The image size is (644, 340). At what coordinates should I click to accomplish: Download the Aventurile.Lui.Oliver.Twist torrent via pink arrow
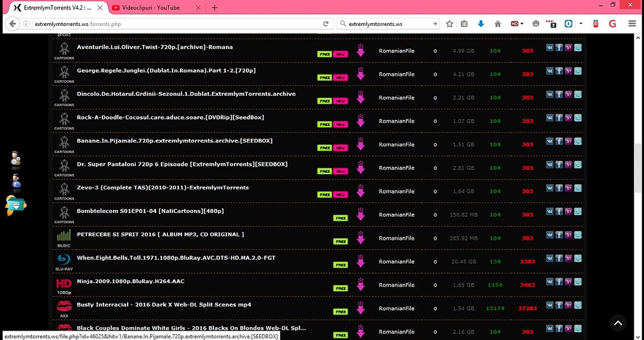point(361,51)
